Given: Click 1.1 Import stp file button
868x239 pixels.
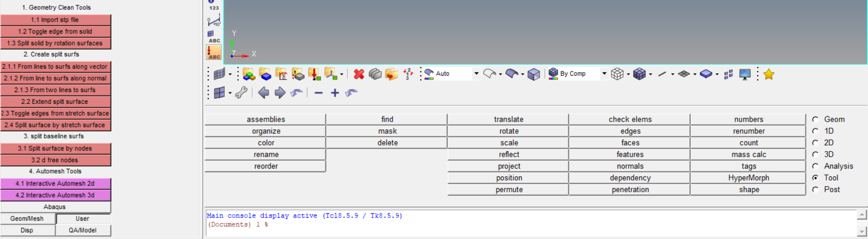Looking at the screenshot, I should point(55,20).
